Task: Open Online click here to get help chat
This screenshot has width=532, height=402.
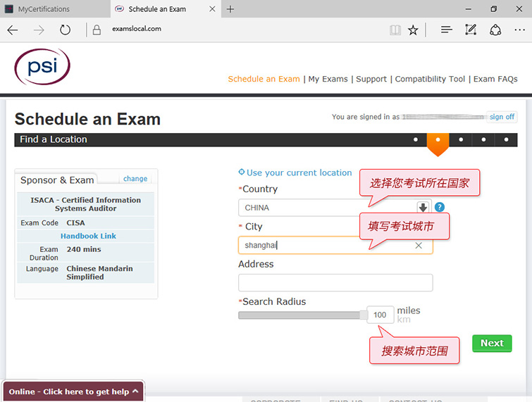Action: (x=73, y=391)
